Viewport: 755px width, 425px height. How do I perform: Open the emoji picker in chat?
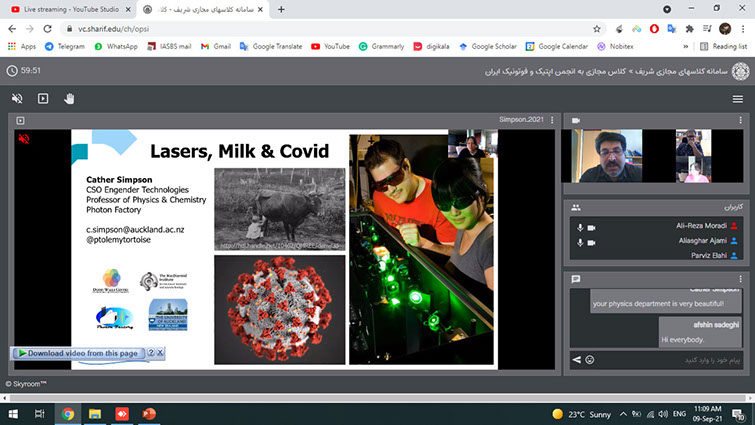(590, 359)
